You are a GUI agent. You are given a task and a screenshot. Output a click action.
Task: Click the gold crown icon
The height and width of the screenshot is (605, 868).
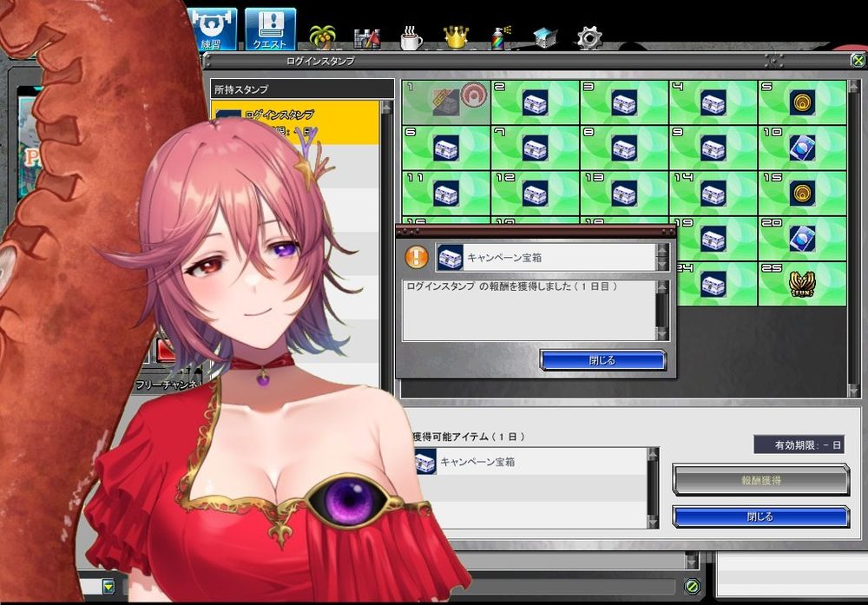click(x=457, y=37)
